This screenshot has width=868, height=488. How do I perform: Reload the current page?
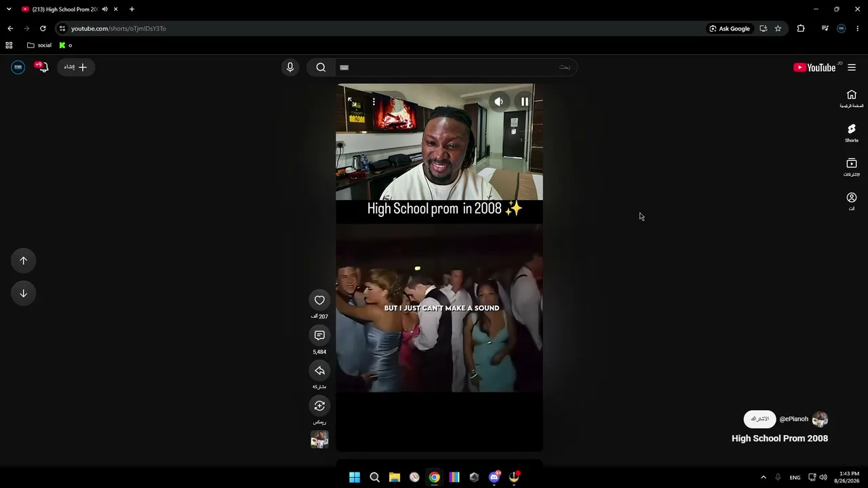click(43, 28)
